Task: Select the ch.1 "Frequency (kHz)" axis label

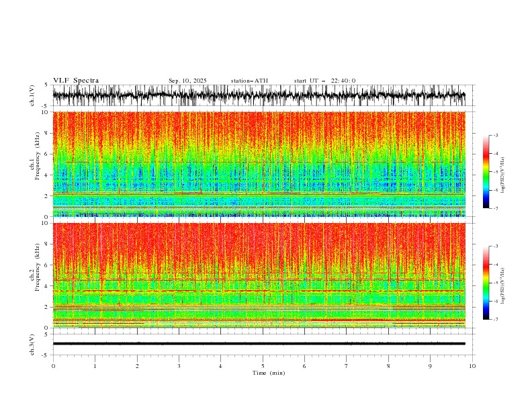Action: [x=38, y=156]
